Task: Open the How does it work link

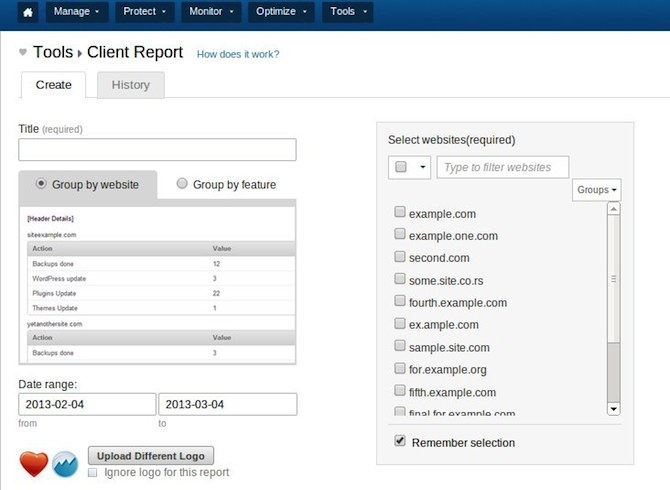Action: tap(238, 54)
